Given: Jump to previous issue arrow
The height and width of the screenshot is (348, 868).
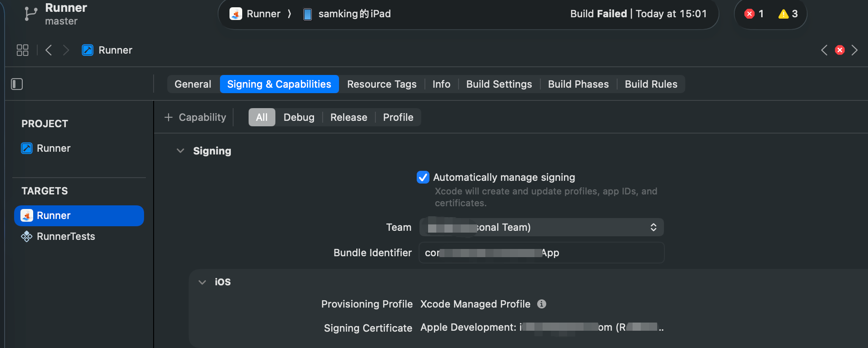Looking at the screenshot, I should (x=824, y=50).
